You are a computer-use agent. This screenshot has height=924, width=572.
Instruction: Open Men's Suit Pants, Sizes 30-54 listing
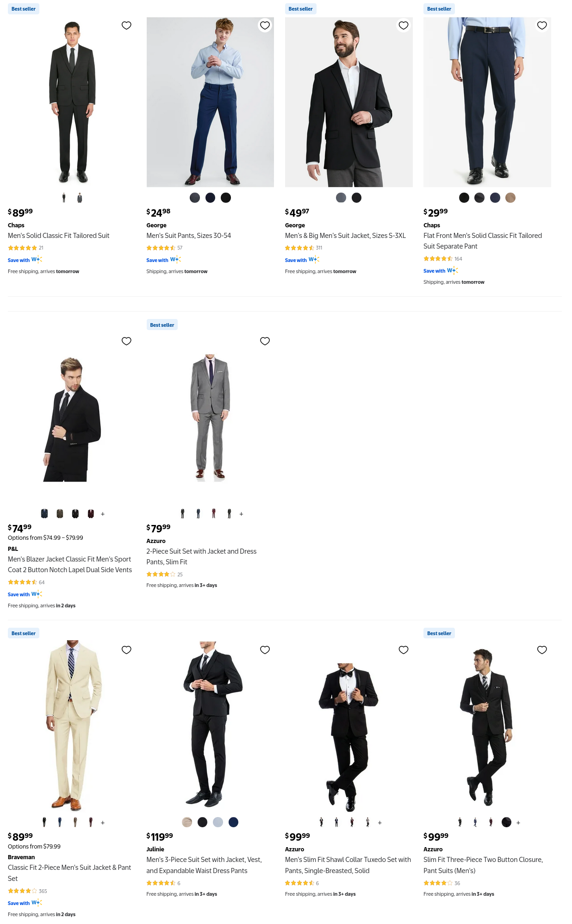[189, 236]
